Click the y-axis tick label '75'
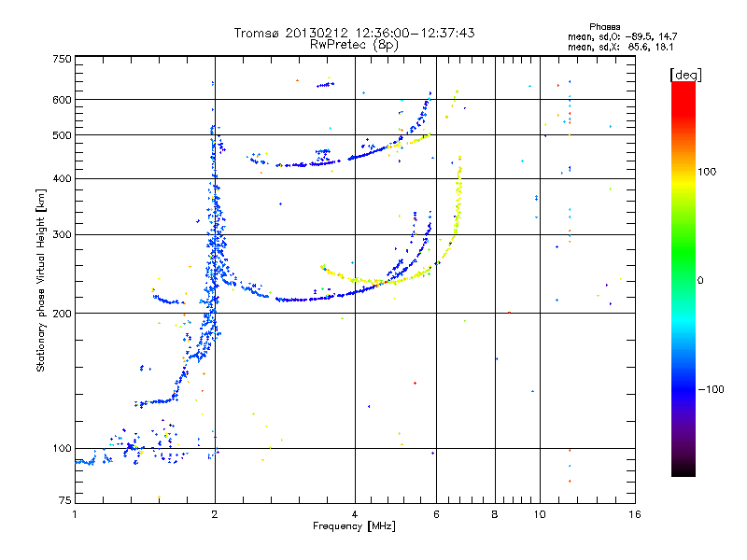 [65, 500]
